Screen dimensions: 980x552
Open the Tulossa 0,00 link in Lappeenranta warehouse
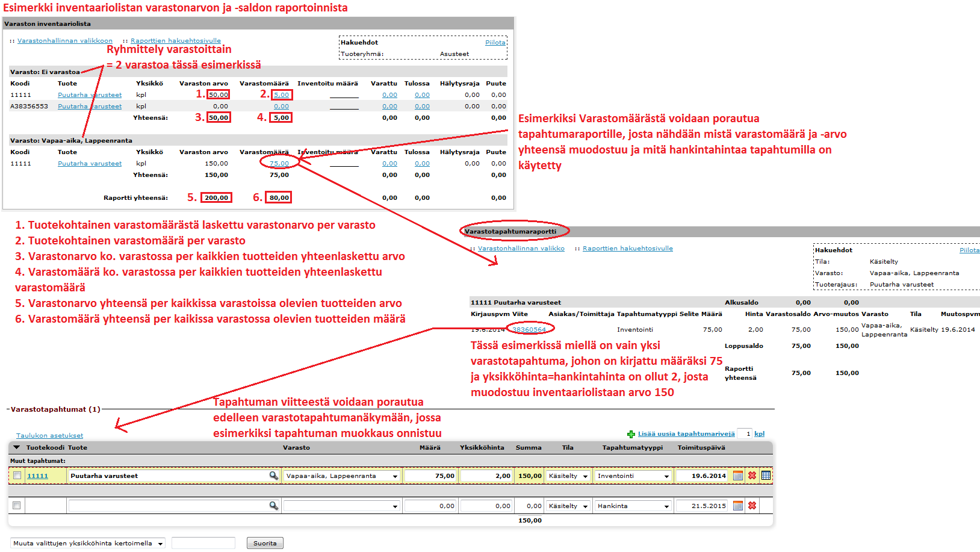[423, 163]
